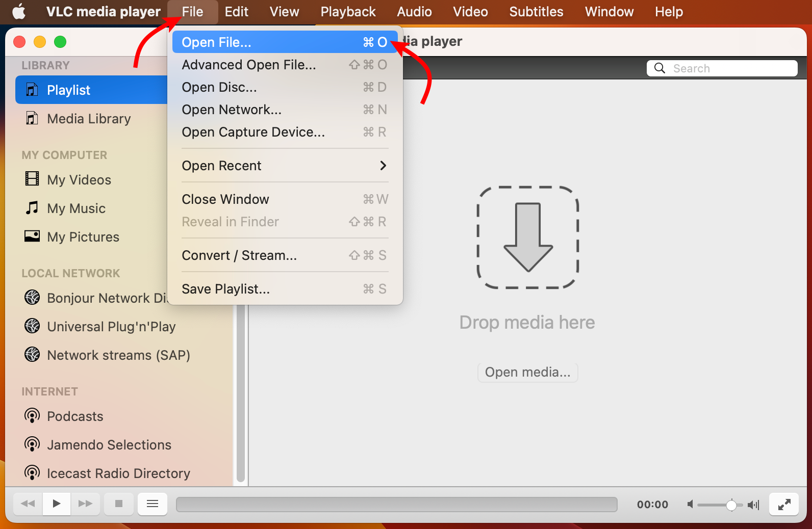Select Advanced Open File…
Viewport: 812px width, 529px height.
point(285,65)
